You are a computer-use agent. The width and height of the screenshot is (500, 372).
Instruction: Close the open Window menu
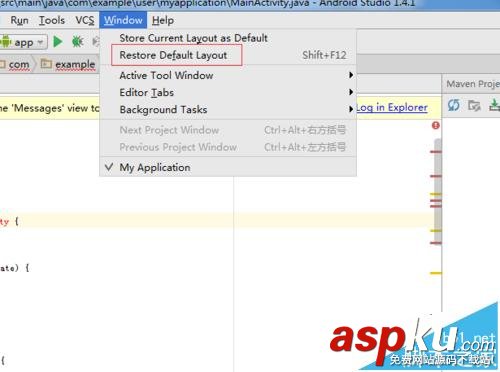123,20
